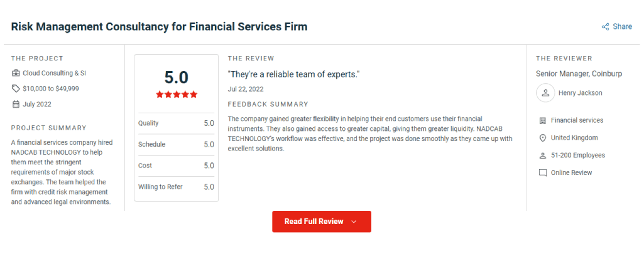644x253 pixels.
Task: Click the review title heading
Action: [x=159, y=26]
